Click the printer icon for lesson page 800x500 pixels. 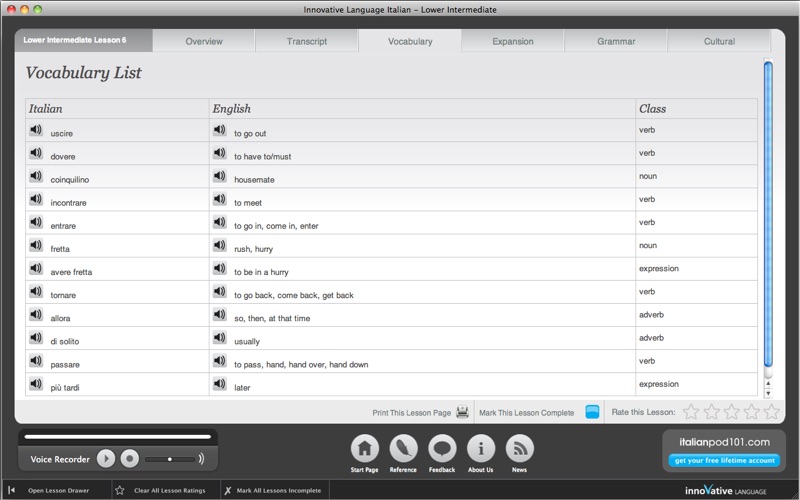(x=462, y=412)
